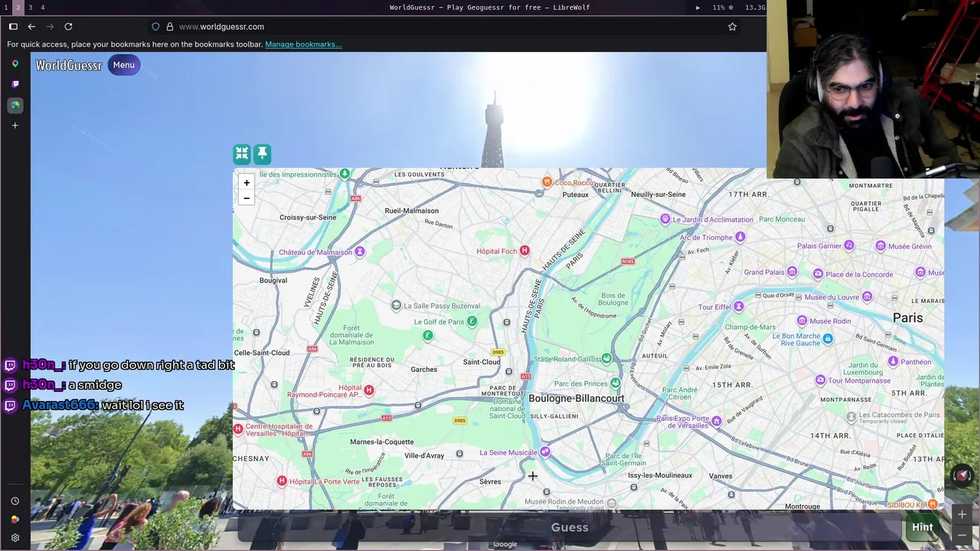Go forward with the browser forward arrow
The width and height of the screenshot is (980, 551).
(x=50, y=27)
